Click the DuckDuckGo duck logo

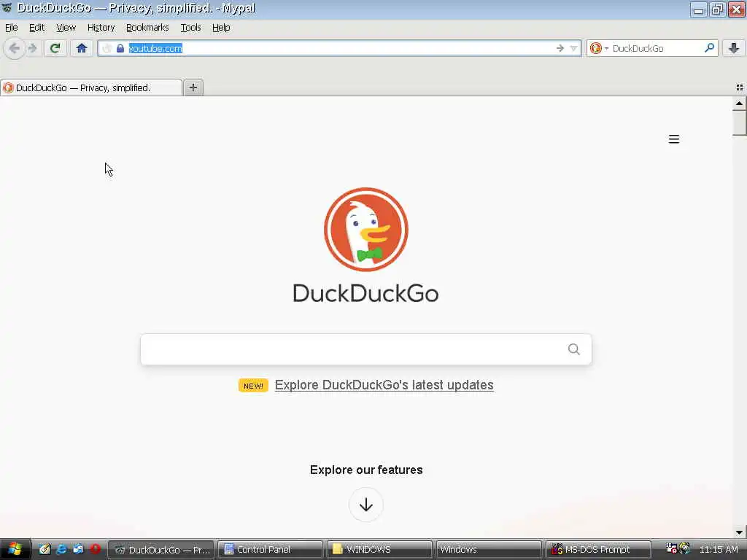[x=366, y=230]
